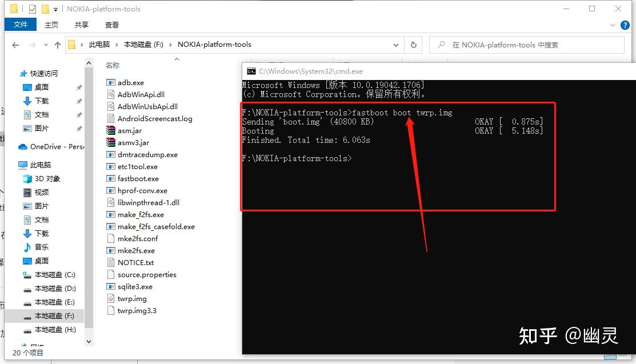Select fastboot.exe file
This screenshot has height=364, width=636.
[138, 178]
